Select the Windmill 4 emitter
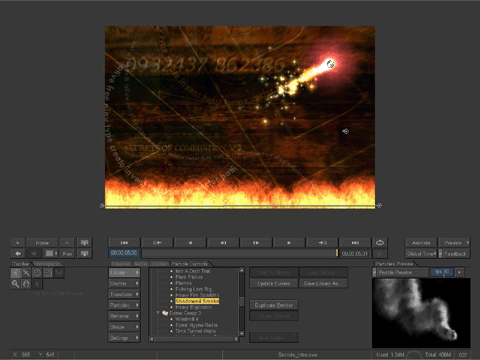This screenshot has height=360, width=480. pos(187,319)
